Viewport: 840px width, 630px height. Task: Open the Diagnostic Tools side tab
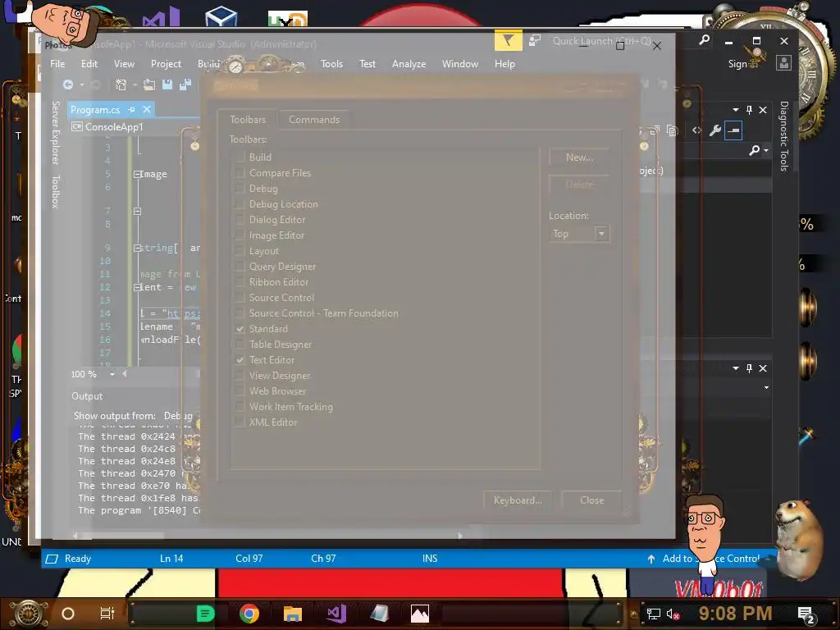click(783, 136)
